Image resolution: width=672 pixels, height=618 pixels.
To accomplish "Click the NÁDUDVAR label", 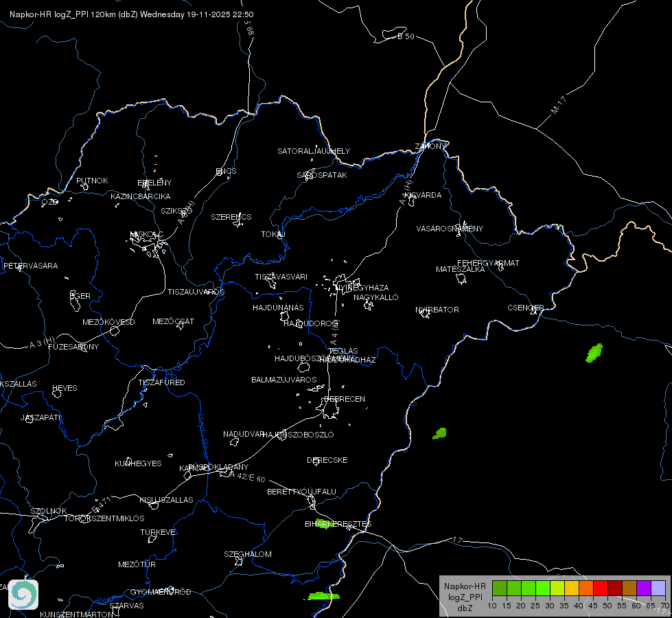I will [244, 434].
